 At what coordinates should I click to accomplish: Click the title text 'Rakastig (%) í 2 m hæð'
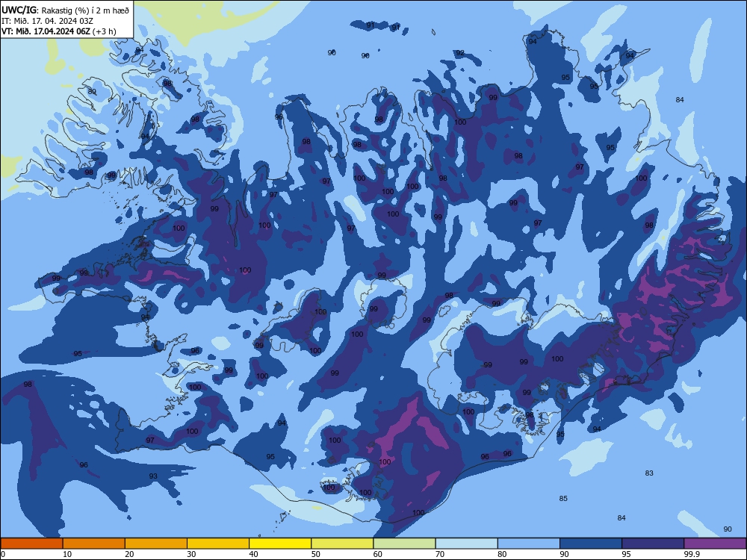[x=85, y=10]
